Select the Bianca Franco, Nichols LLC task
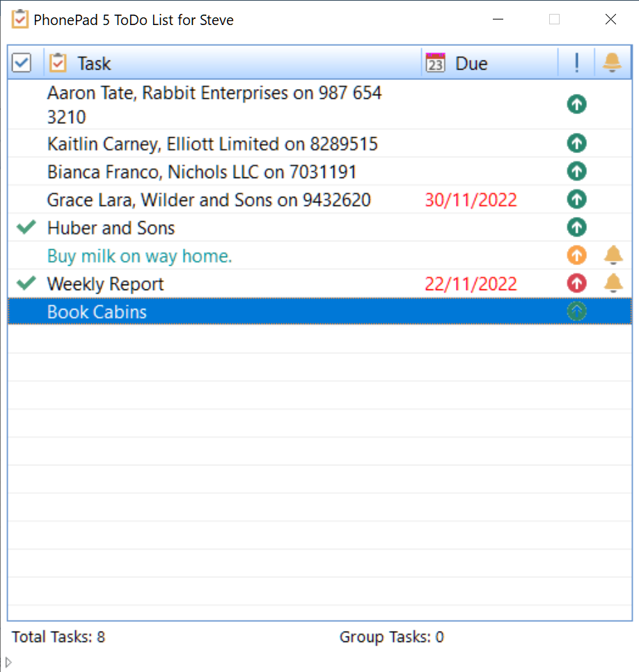The image size is (639, 672). click(319, 171)
